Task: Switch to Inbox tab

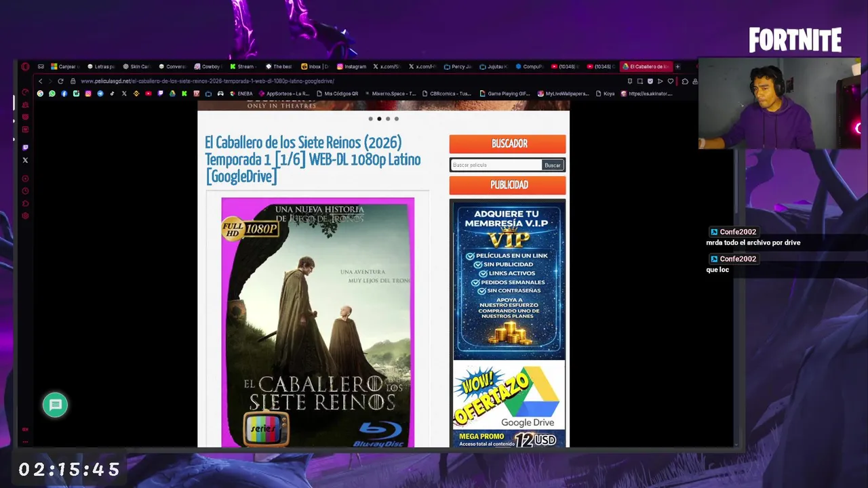Action: [315, 66]
